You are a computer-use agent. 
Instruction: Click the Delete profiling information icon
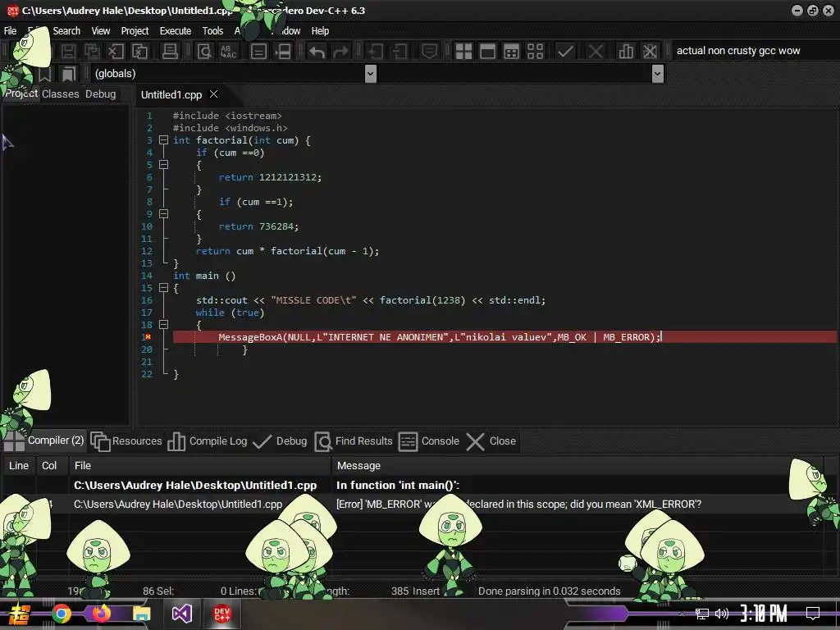(650, 52)
